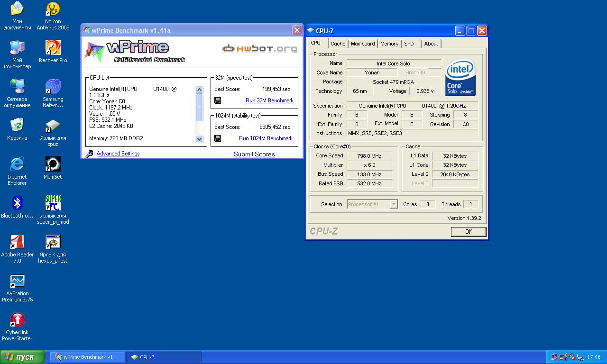Click the Intel Core Solo logo
Image resolution: width=607 pixels, height=364 pixels.
460,77
